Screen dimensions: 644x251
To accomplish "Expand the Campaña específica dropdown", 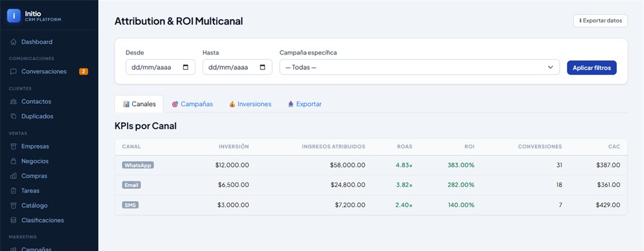I will tap(419, 67).
